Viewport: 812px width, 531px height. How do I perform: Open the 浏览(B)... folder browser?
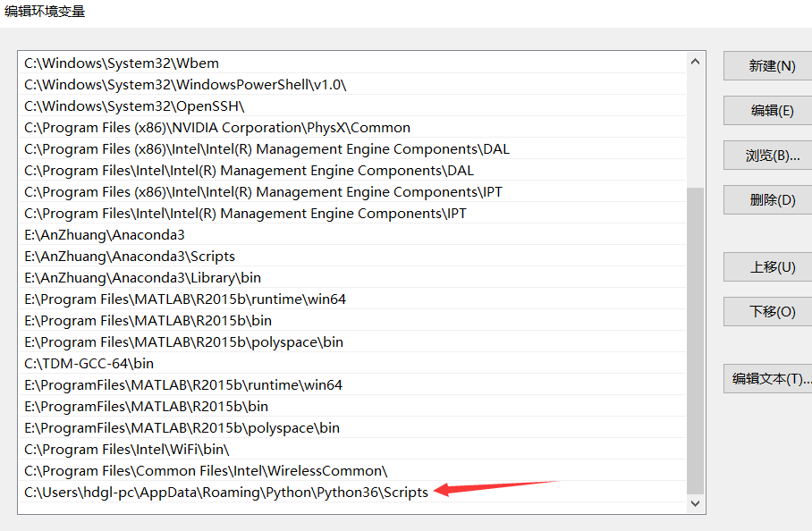coord(768,156)
